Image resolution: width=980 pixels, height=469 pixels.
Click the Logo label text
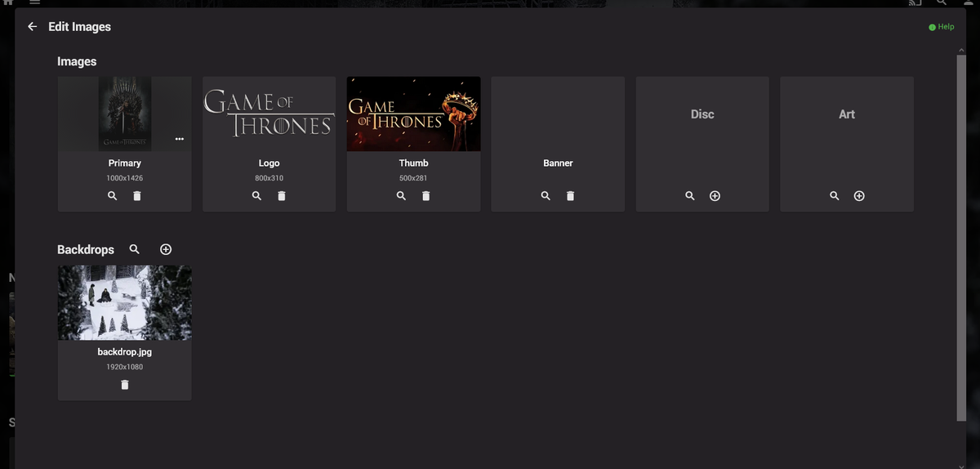(269, 163)
